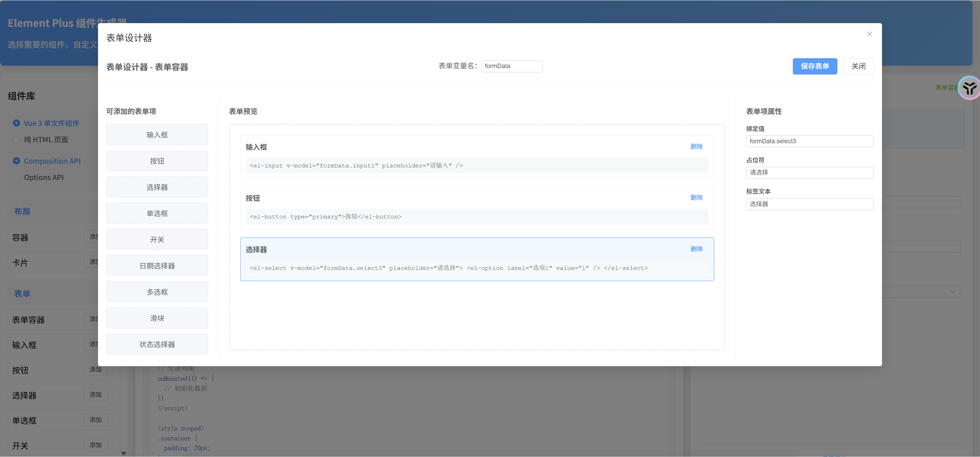Select the 输入框 preview card
980x457 pixels.
click(x=477, y=157)
